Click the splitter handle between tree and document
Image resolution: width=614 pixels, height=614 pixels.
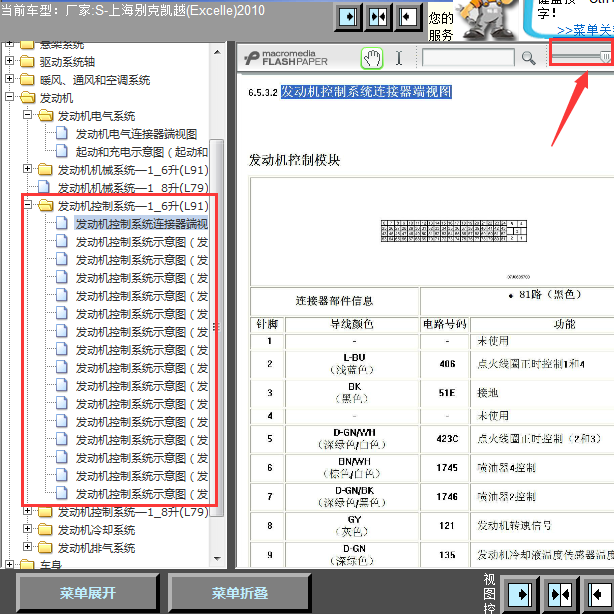[x=215, y=327]
